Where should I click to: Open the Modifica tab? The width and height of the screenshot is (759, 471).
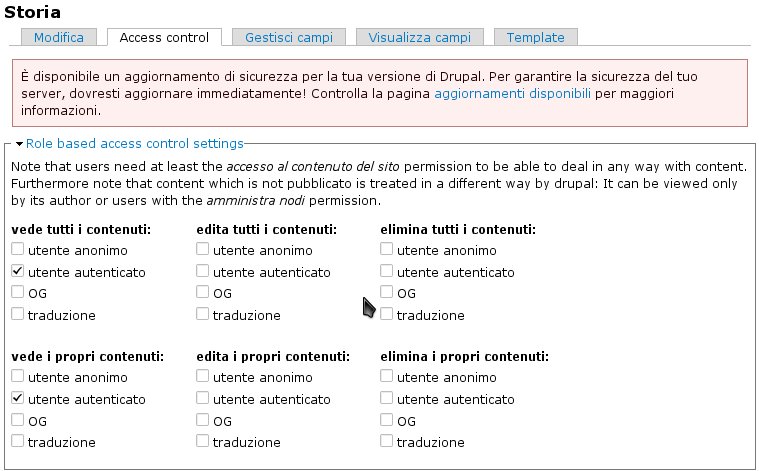click(59, 37)
